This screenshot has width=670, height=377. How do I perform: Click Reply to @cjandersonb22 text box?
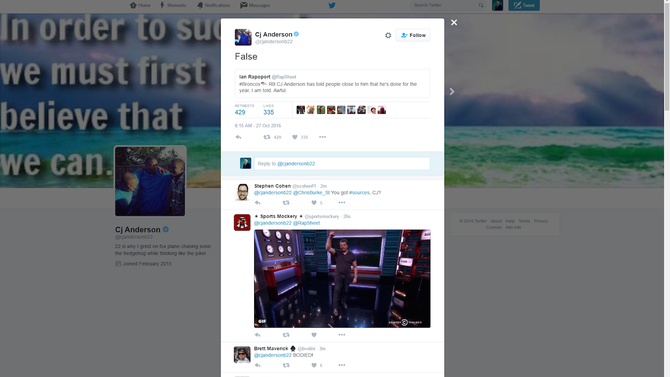click(342, 164)
